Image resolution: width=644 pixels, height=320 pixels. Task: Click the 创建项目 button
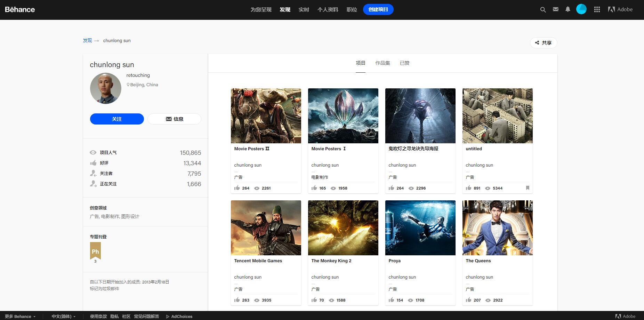point(378,9)
